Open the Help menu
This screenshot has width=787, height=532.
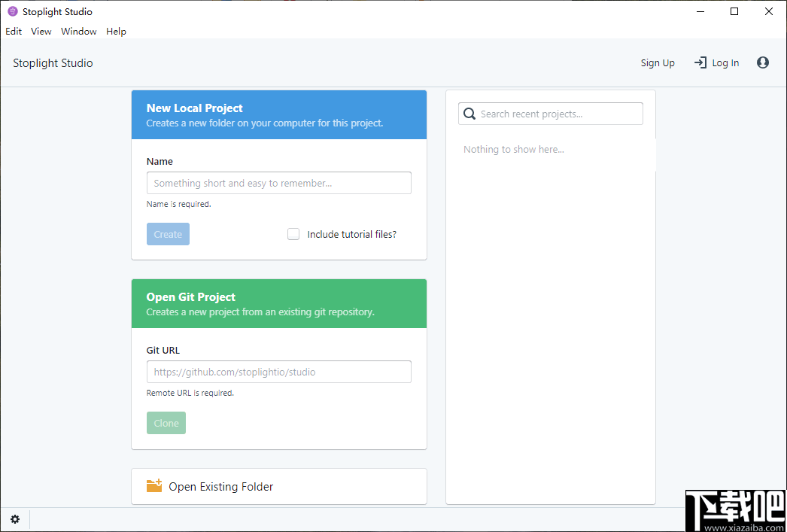[x=116, y=32]
